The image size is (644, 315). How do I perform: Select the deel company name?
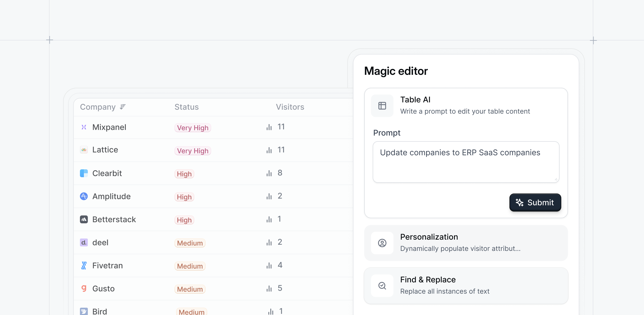click(100, 242)
